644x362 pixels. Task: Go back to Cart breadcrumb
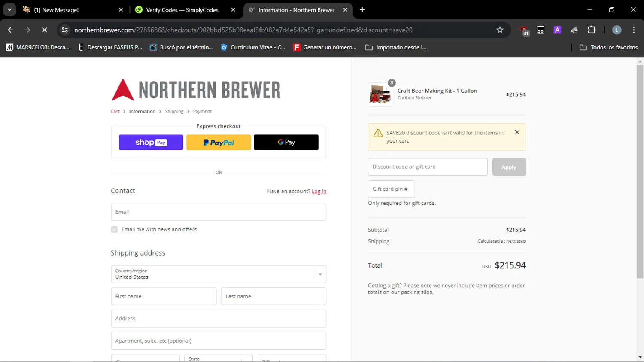115,111
